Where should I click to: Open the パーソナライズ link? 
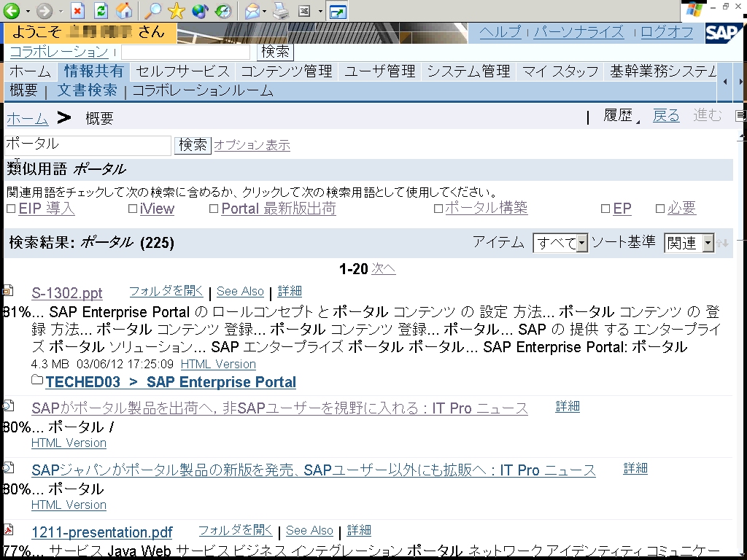pos(578,32)
